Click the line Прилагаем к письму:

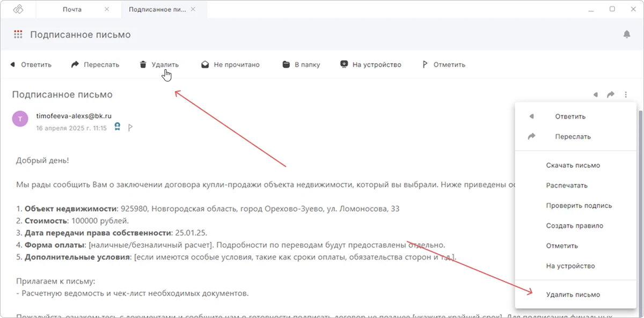tap(55, 281)
